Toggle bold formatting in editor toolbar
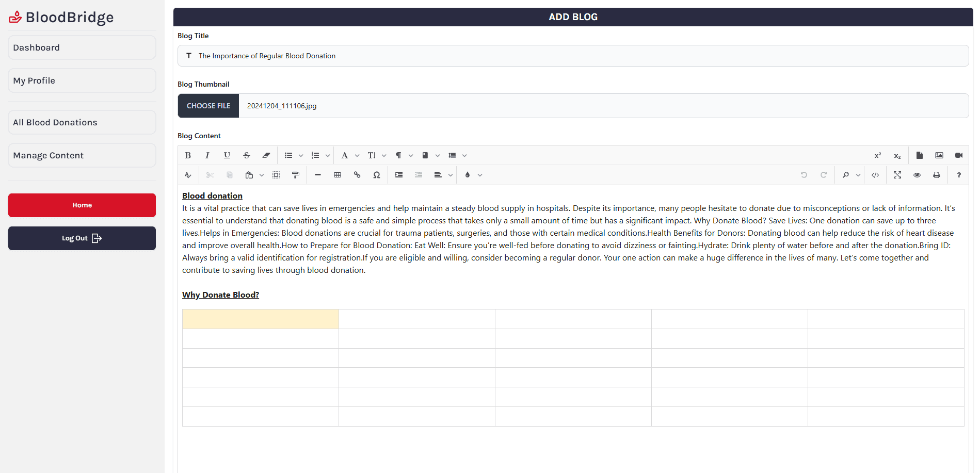Image resolution: width=980 pixels, height=473 pixels. point(188,155)
